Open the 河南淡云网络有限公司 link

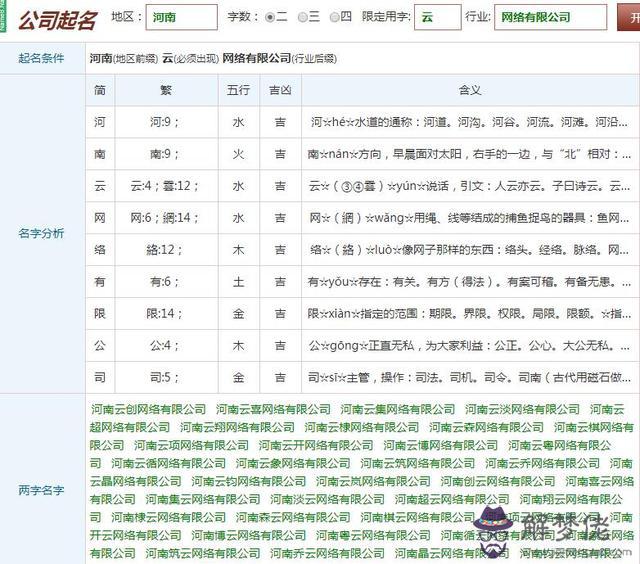point(327,499)
